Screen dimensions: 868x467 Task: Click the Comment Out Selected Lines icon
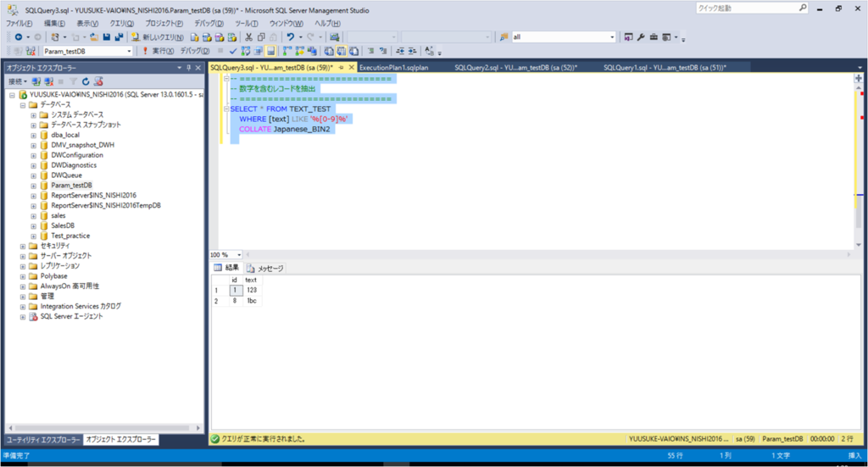[x=370, y=51]
